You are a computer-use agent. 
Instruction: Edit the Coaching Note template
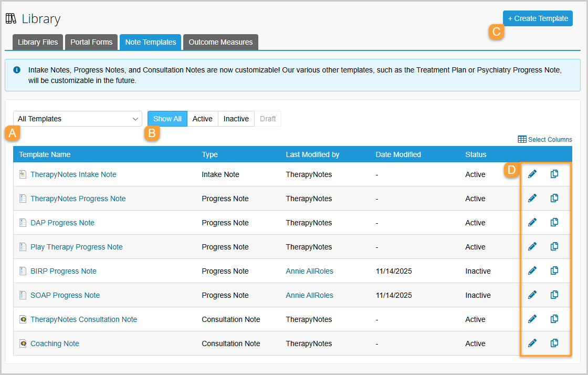[x=532, y=343]
